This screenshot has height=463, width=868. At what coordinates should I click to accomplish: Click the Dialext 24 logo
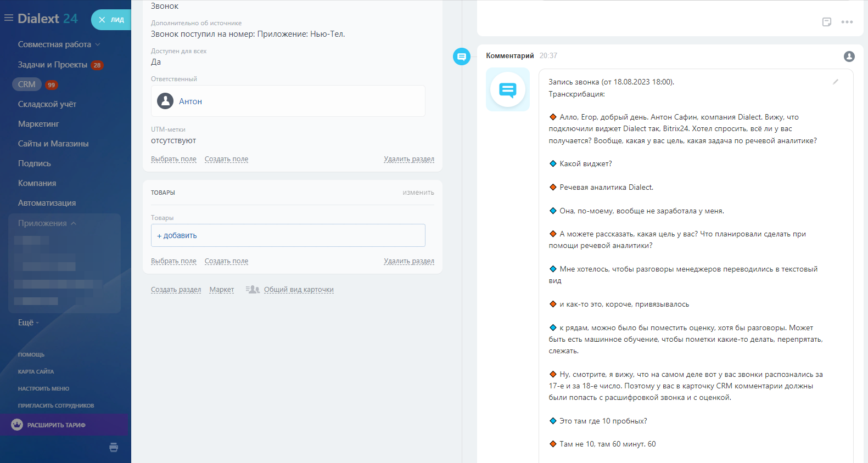[48, 19]
